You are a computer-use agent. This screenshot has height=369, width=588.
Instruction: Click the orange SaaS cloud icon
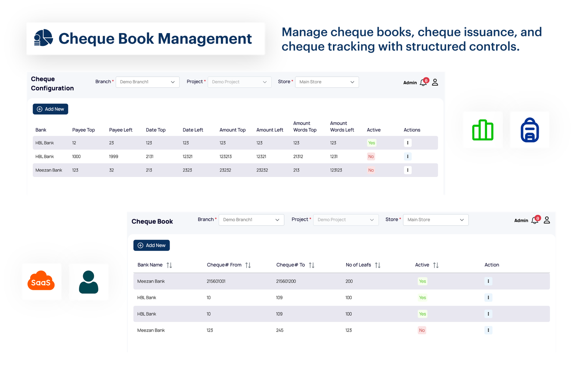pos(41,282)
